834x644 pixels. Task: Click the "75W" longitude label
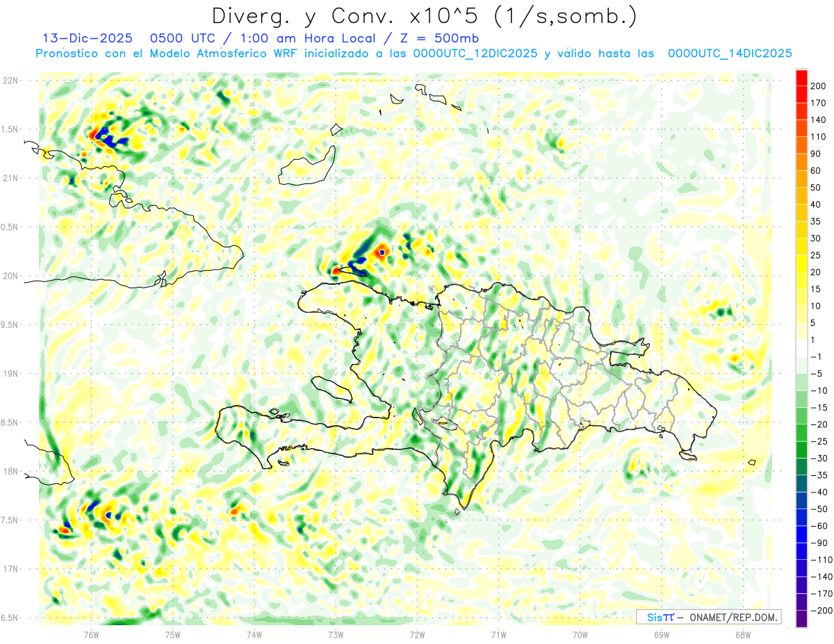pos(172,634)
